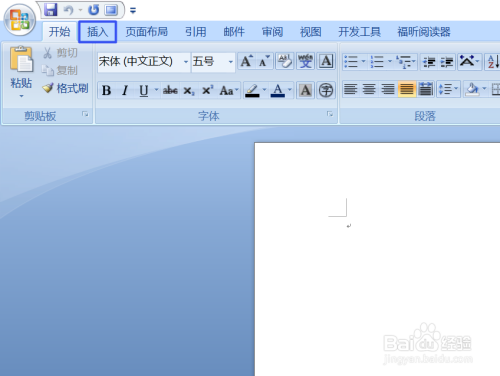Open the underline style dropdown arrow
500x376 pixels.
[156, 90]
